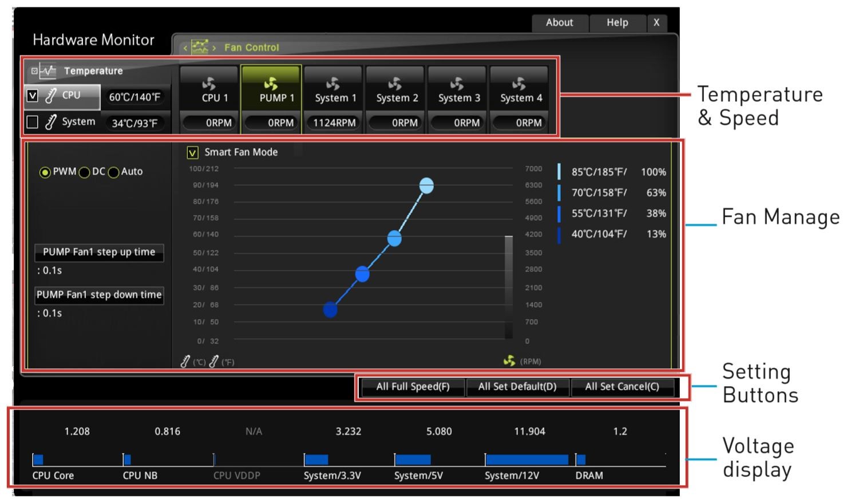Viewport: 847px width, 504px height.
Task: Choose the Auto fan mode option
Action: coord(114,172)
